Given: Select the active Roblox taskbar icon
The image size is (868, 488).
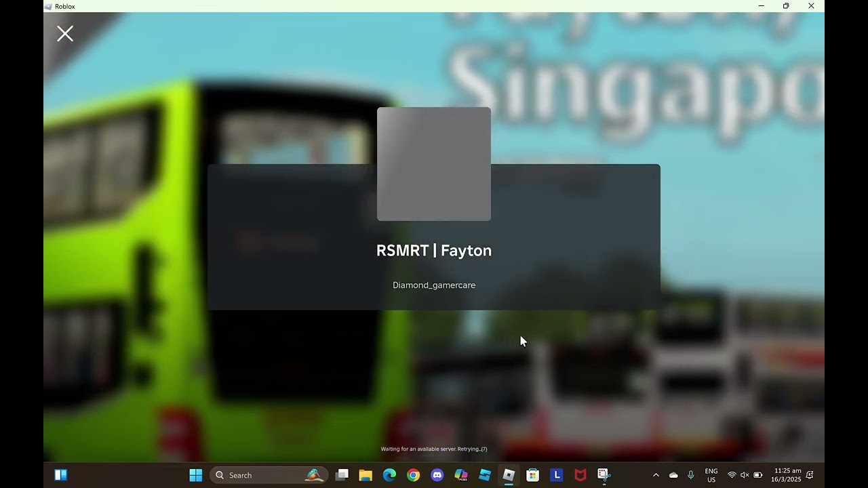Looking at the screenshot, I should click(x=509, y=475).
